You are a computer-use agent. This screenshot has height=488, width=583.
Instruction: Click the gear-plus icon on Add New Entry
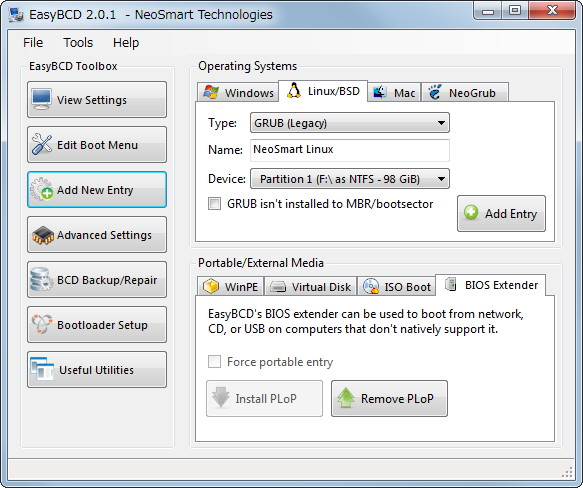[42, 189]
